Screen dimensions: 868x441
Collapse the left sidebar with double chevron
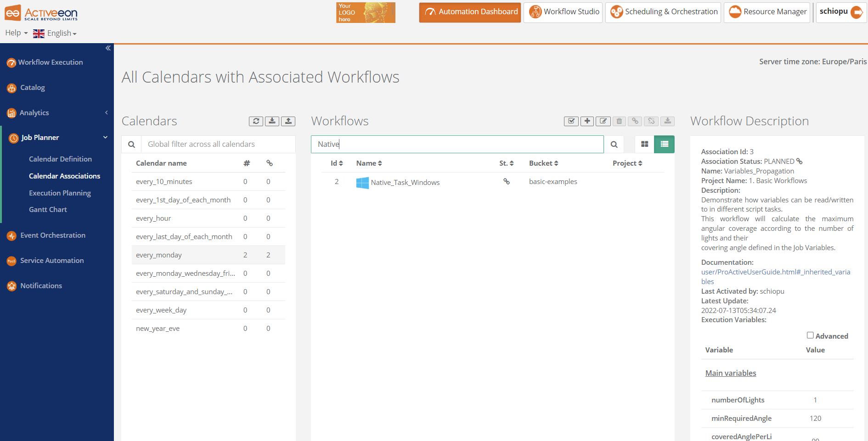(108, 48)
